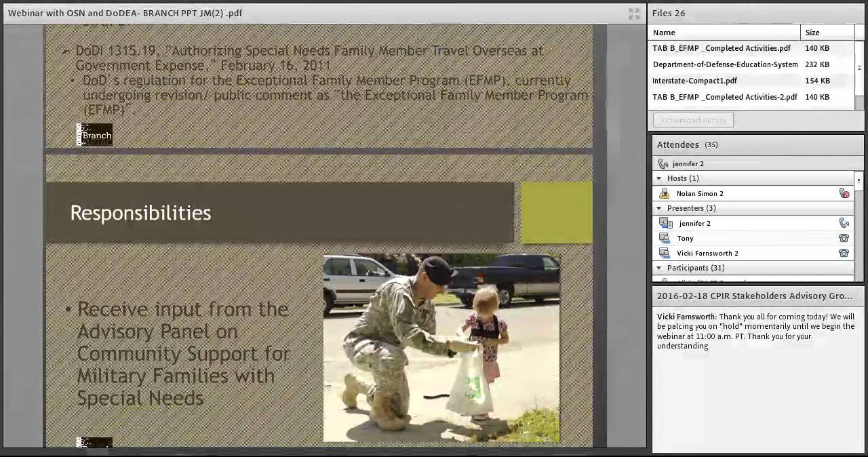Click the Receive input from Advisory Panel bullet
Image resolution: width=868 pixels, height=457 pixels.
[183, 353]
